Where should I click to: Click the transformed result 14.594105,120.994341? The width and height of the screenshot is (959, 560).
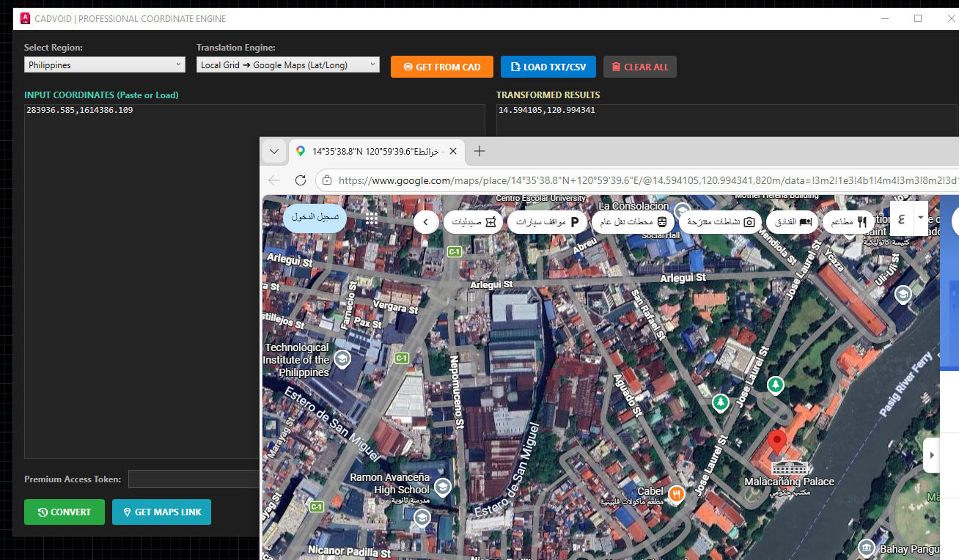pyautogui.click(x=546, y=111)
